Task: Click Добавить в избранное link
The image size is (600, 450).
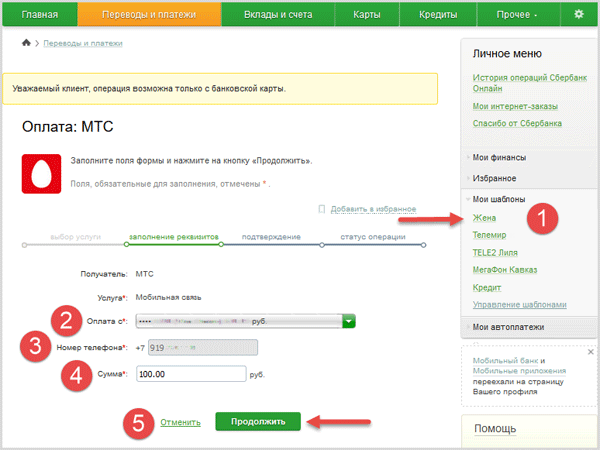Action: click(373, 209)
